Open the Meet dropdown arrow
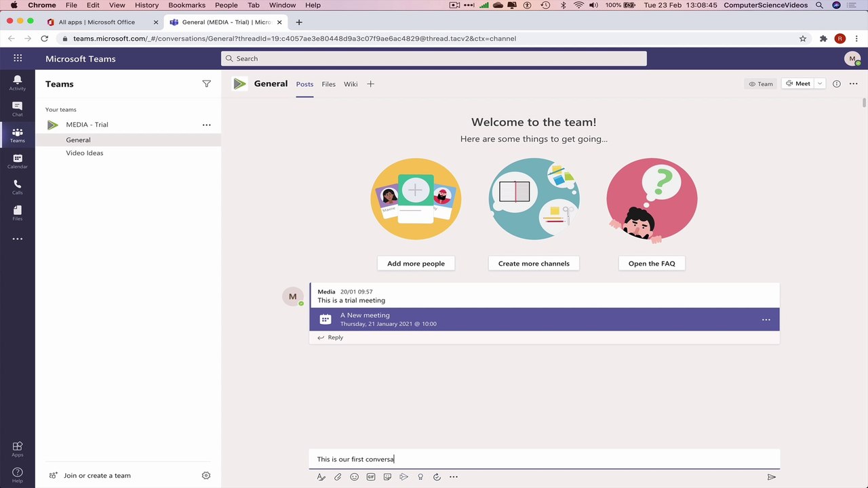The height and width of the screenshot is (488, 868). 819,84
